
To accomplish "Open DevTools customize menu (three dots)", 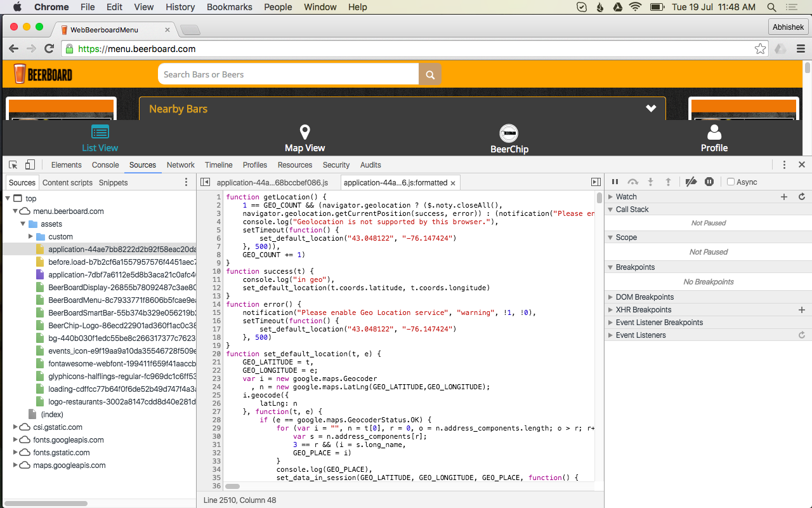I will coord(785,164).
